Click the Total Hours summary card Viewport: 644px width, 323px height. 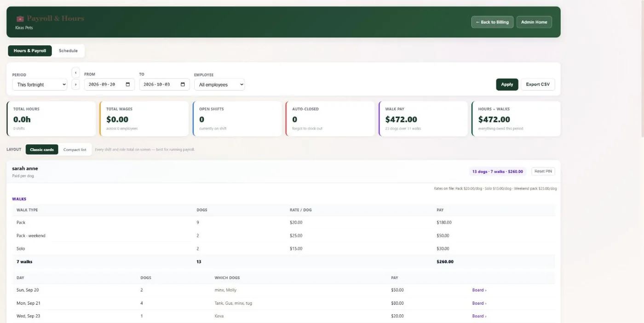[x=51, y=119]
